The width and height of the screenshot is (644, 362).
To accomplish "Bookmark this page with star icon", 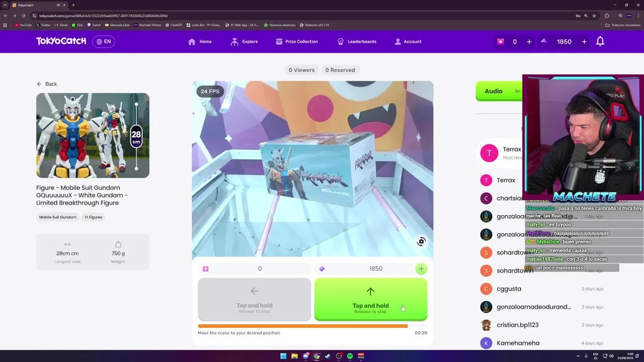I will point(594,16).
